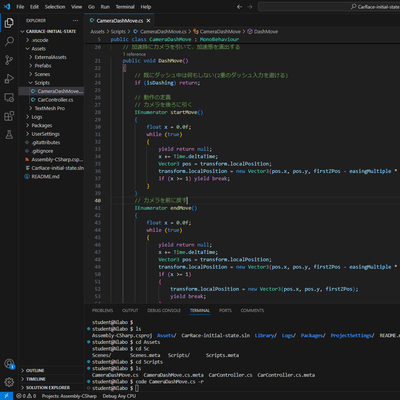The width and height of the screenshot is (400, 400).
Task: Switch to the DEBUG CONSOLE tab
Action: (164, 310)
